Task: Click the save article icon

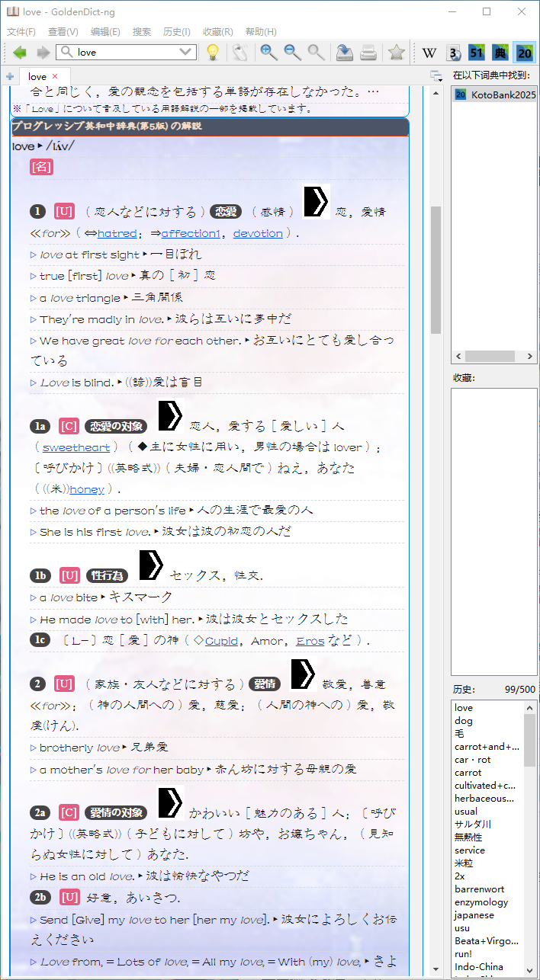Action: tap(345, 53)
